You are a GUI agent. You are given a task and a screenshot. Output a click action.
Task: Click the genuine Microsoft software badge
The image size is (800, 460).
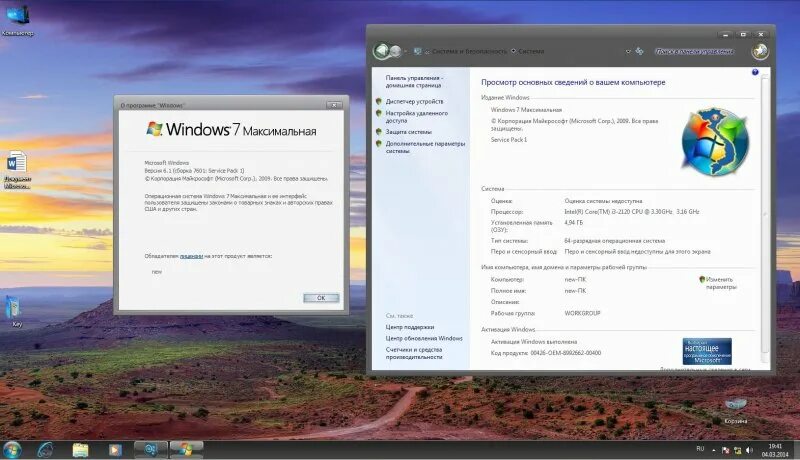707,351
